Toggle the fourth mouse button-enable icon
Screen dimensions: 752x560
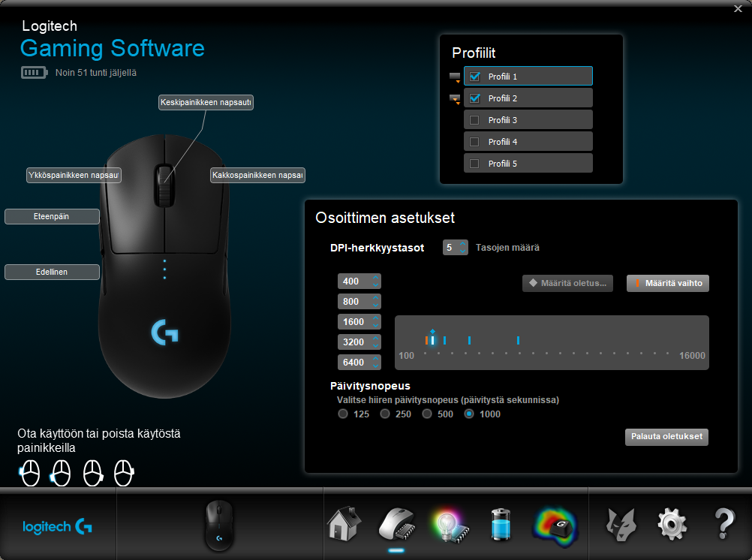pyautogui.click(x=124, y=473)
